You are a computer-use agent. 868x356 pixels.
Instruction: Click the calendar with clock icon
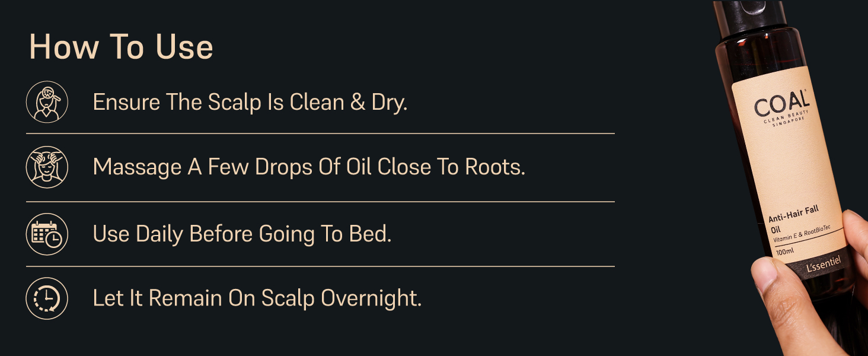click(x=47, y=234)
